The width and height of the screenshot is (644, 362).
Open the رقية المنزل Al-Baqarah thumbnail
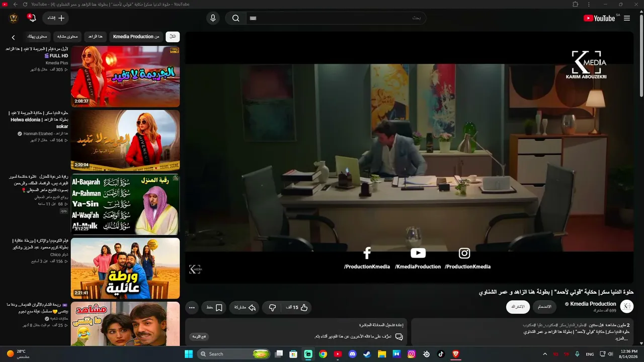tap(125, 204)
